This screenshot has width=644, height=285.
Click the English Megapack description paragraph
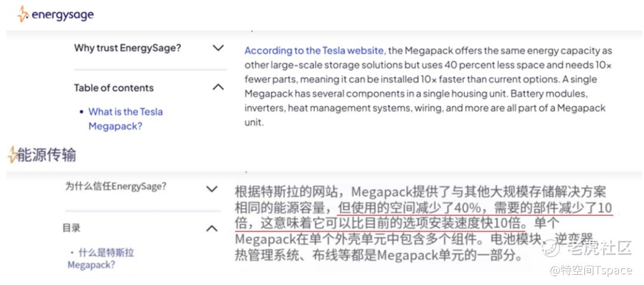(428, 87)
